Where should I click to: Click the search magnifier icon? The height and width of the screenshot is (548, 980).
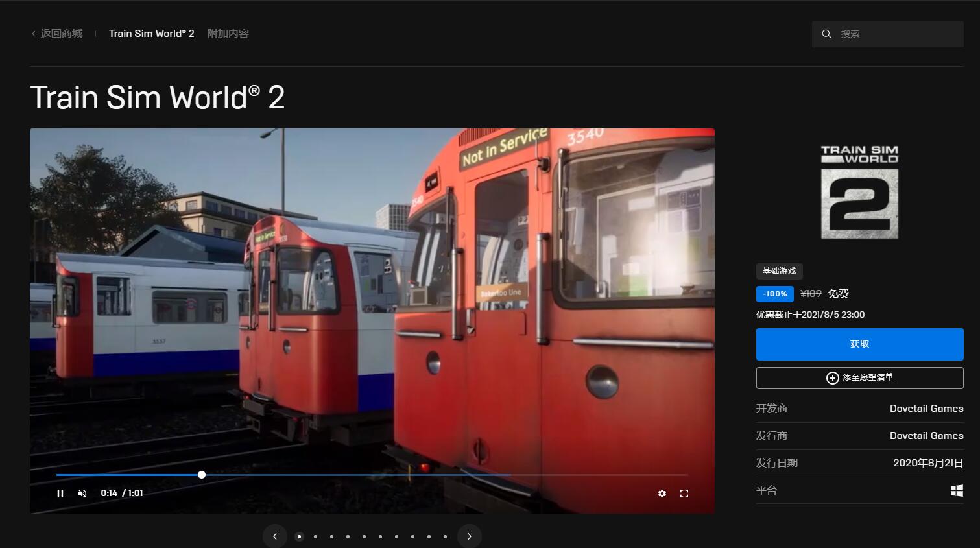tap(826, 34)
